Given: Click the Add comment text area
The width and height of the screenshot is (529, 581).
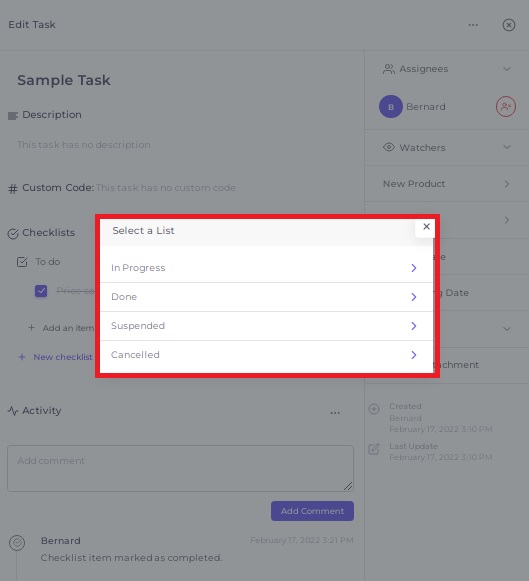Looking at the screenshot, I should pyautogui.click(x=180, y=468).
